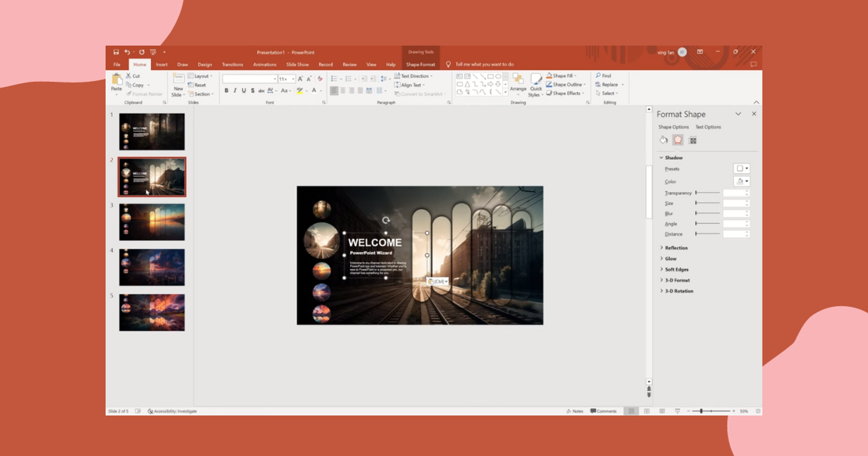Open Size & Properties icon in Format Shape
Image resolution: width=868 pixels, height=456 pixels.
pos(692,140)
